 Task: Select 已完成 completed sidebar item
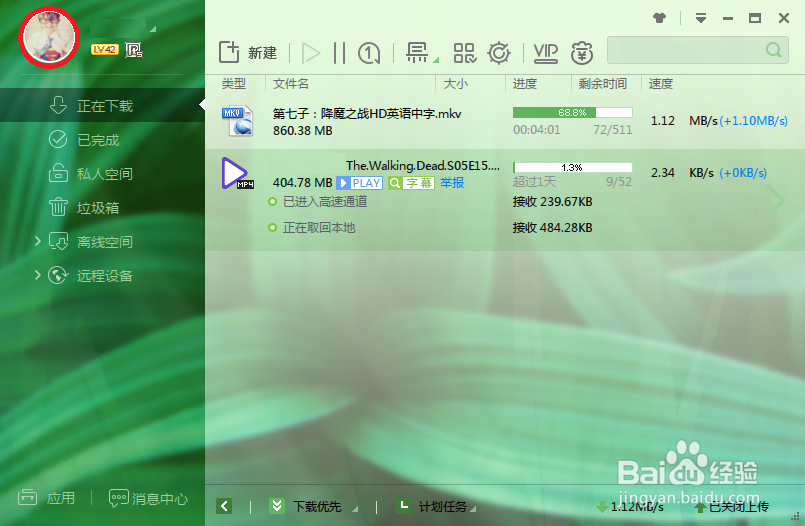(102, 140)
